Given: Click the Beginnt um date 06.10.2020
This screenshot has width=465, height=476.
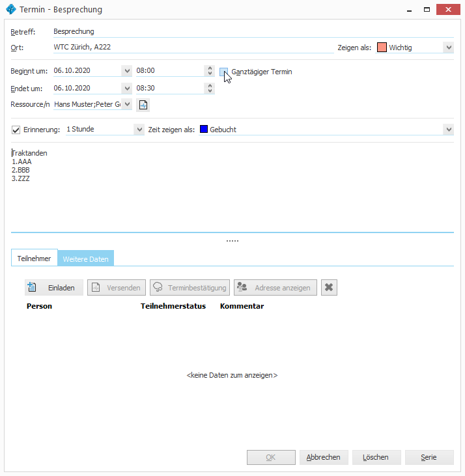Looking at the screenshot, I should coord(87,71).
